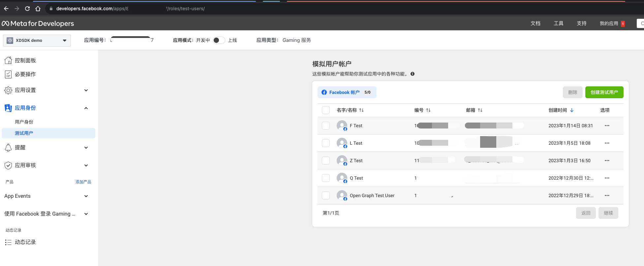Image resolution: width=644 pixels, height=266 pixels.
Task: Open 我的应用 in top navigation
Action: (x=609, y=23)
